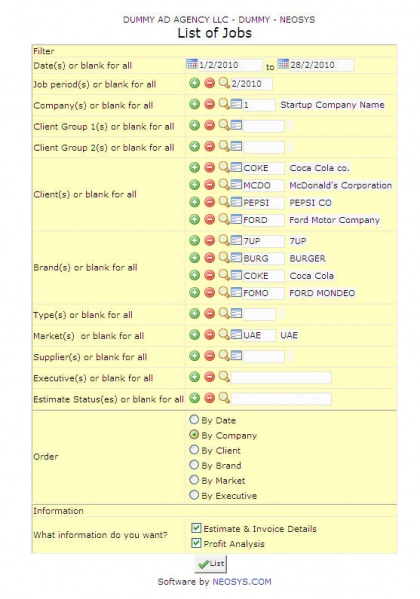The height and width of the screenshot is (599, 420).
Task: Select the By Brand order option
Action: point(194,465)
